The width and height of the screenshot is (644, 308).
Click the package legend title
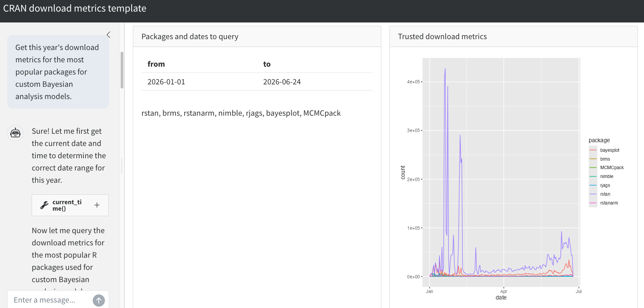(x=599, y=140)
